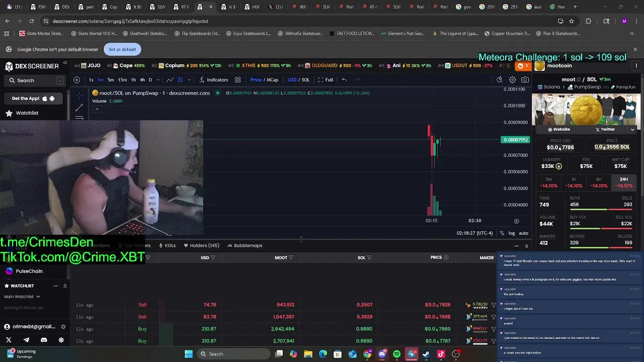The height and width of the screenshot is (362, 644).
Task: Reload the browser page
Action: point(31,21)
